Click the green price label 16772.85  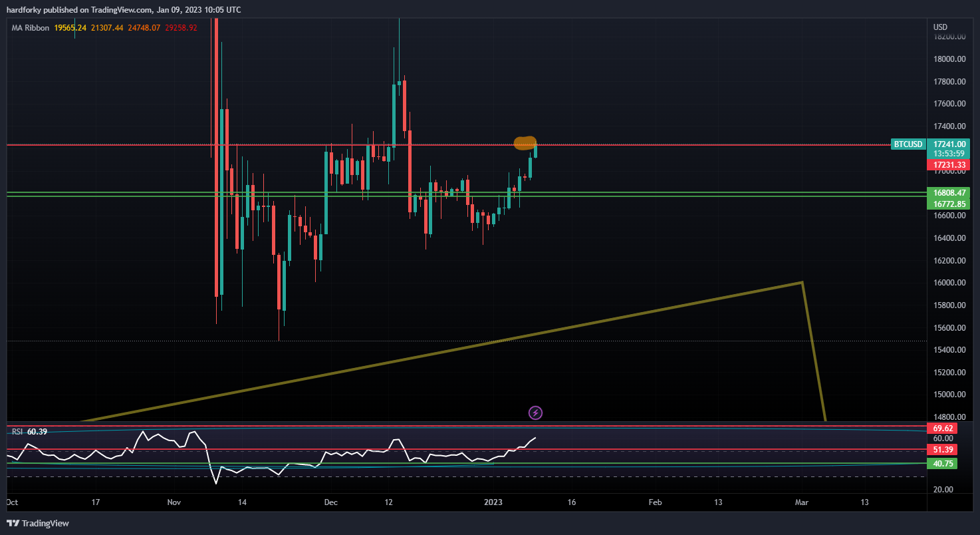[x=949, y=204]
